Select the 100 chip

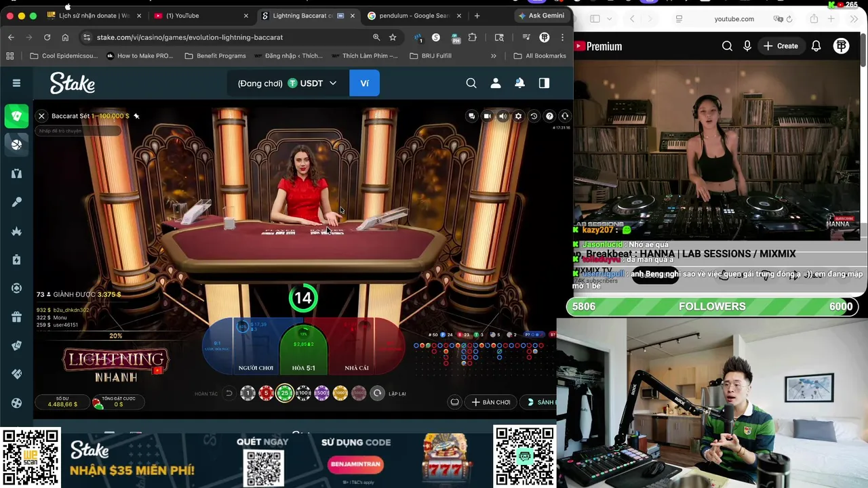(303, 393)
